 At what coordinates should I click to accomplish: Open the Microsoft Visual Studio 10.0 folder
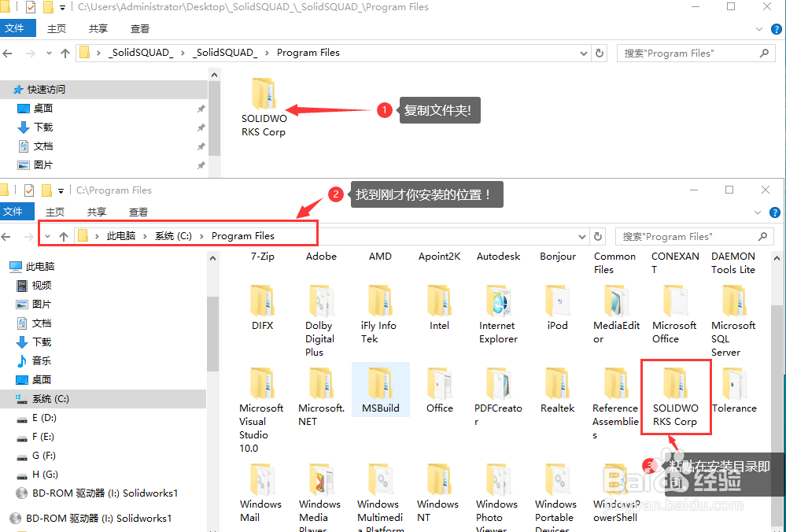click(261, 410)
